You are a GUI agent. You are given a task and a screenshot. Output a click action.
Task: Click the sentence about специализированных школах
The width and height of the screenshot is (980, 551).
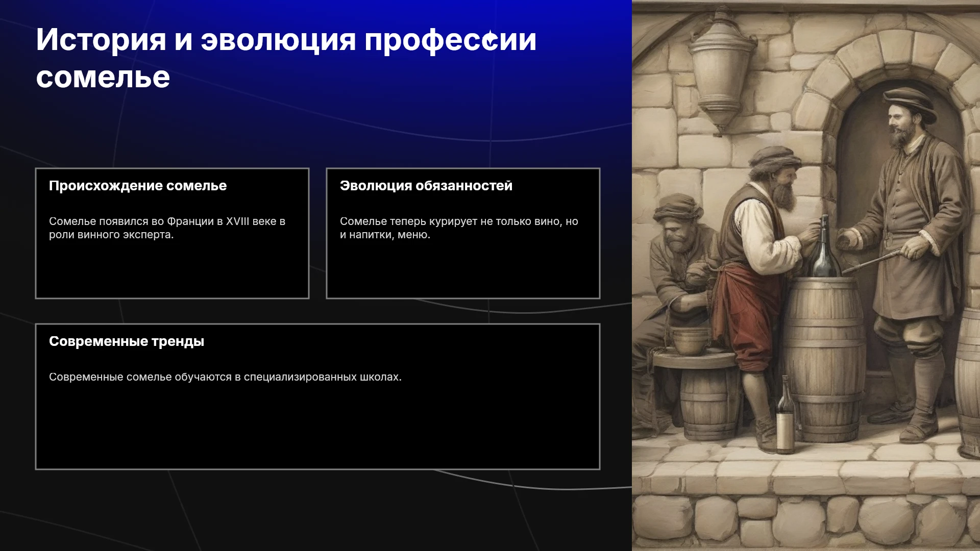pyautogui.click(x=225, y=377)
